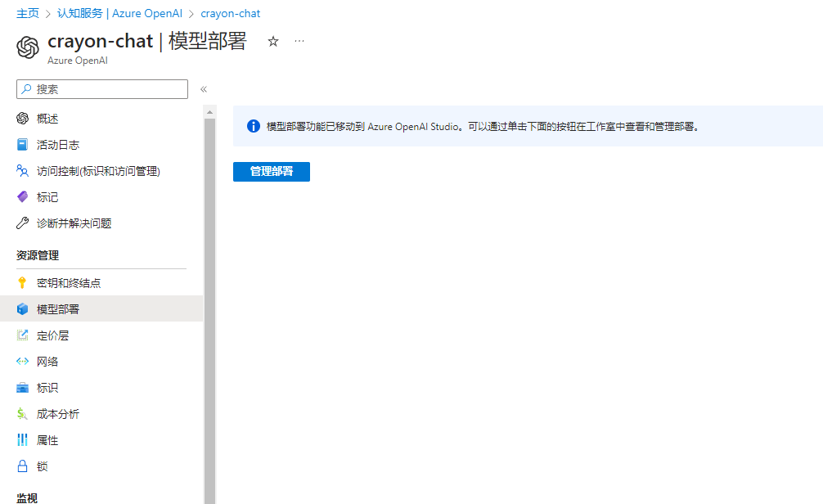Click the wrench icon for 诊断并解决问题
This screenshot has height=504, width=823.
23,223
